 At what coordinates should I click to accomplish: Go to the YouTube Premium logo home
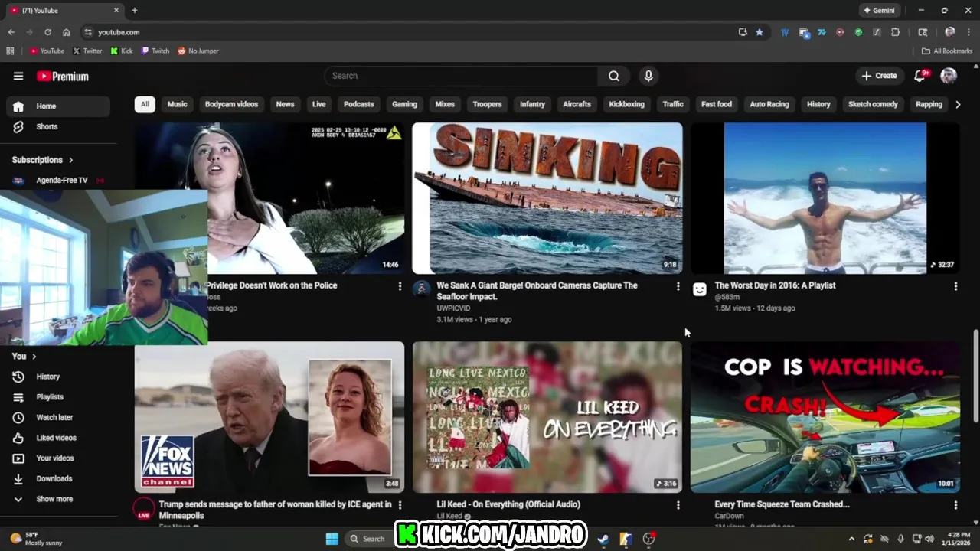coord(63,76)
